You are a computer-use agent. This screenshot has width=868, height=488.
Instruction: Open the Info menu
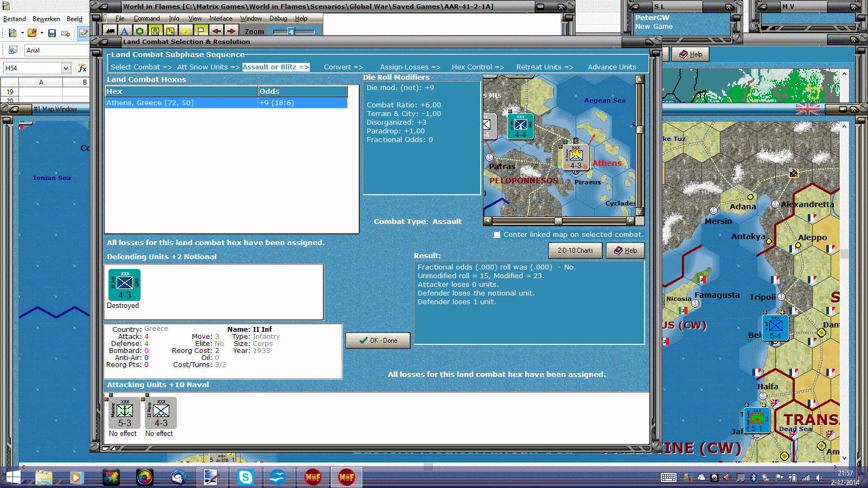174,18
